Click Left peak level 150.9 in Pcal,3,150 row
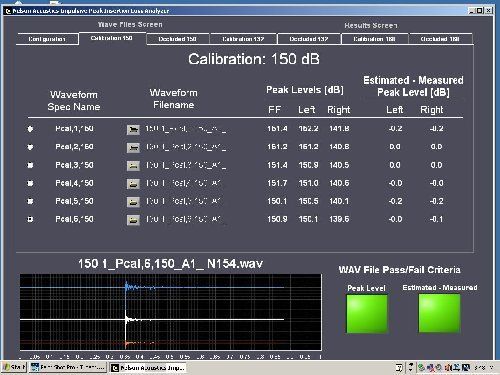The width and height of the screenshot is (500, 375). point(308,165)
